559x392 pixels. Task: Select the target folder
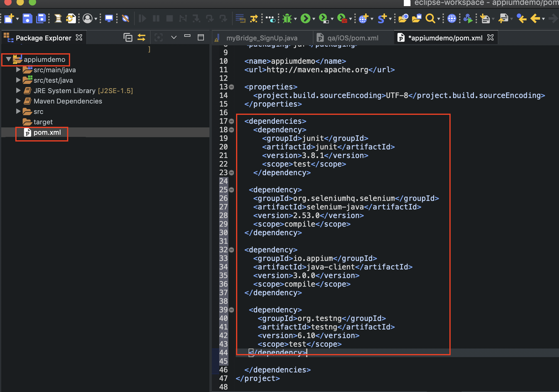pos(43,122)
